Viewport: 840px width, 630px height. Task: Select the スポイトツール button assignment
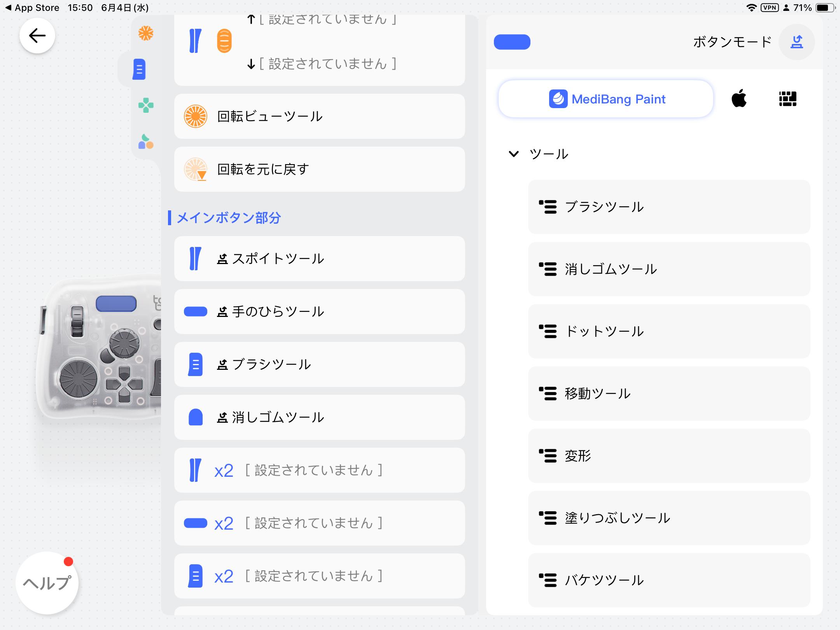click(x=319, y=259)
